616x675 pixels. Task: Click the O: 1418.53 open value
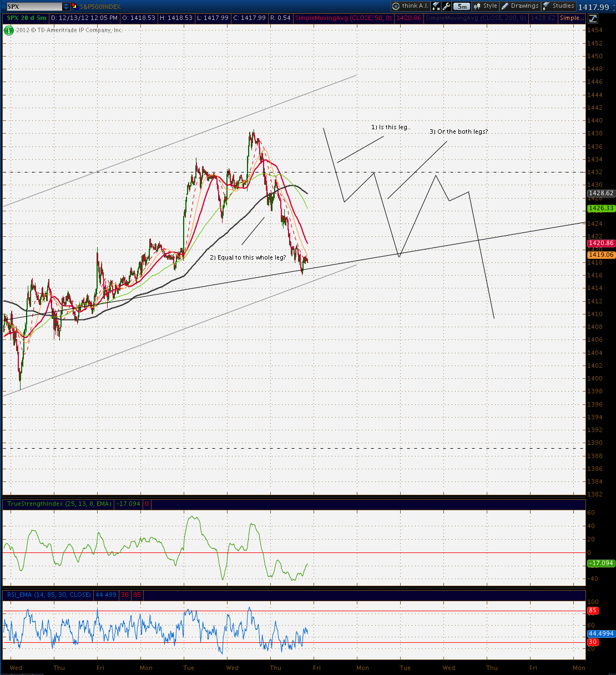point(139,18)
